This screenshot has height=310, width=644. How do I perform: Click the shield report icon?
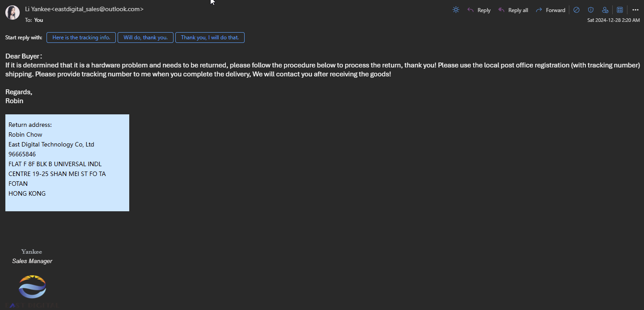point(591,10)
